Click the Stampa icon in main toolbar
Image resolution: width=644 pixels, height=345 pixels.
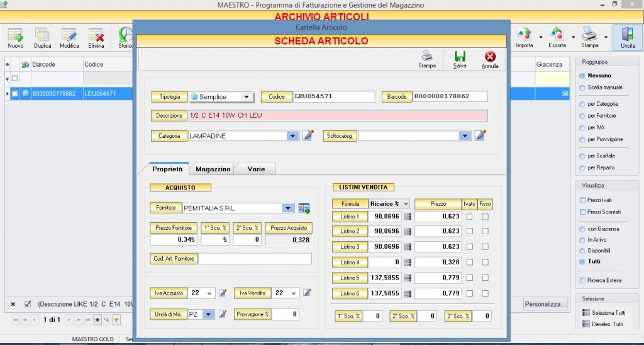pyautogui.click(x=589, y=38)
